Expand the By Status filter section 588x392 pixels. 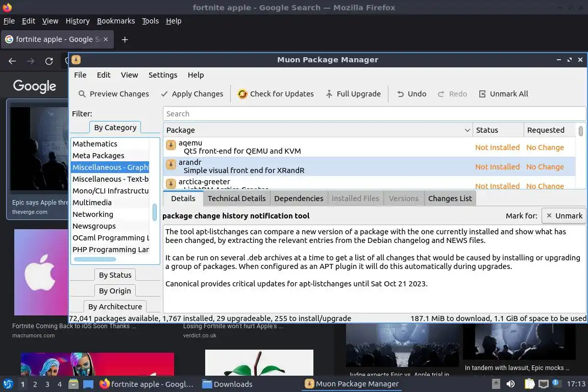[115, 275]
